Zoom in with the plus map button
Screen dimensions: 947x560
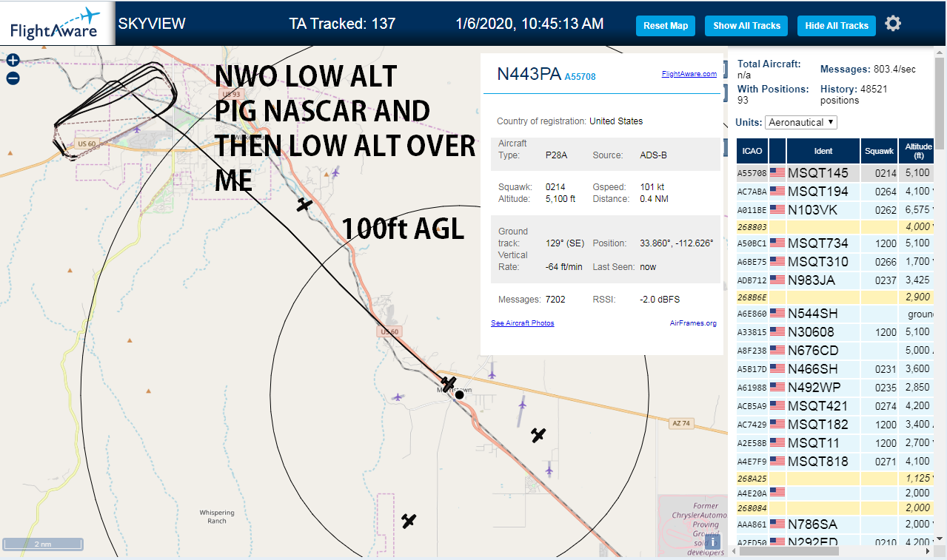click(x=13, y=61)
